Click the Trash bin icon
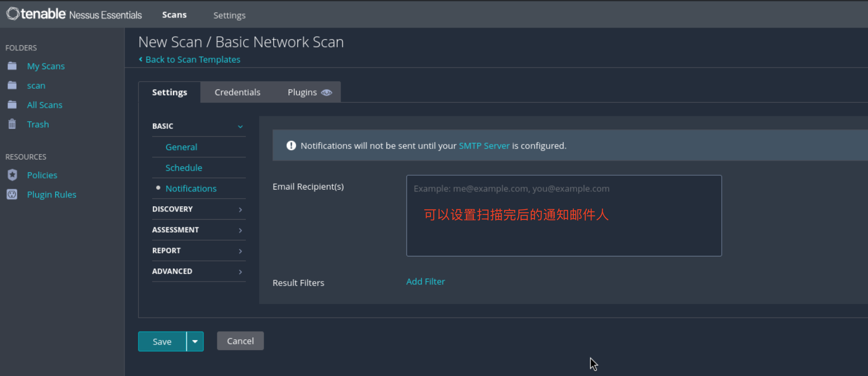Viewport: 868px width, 376px height. [12, 124]
